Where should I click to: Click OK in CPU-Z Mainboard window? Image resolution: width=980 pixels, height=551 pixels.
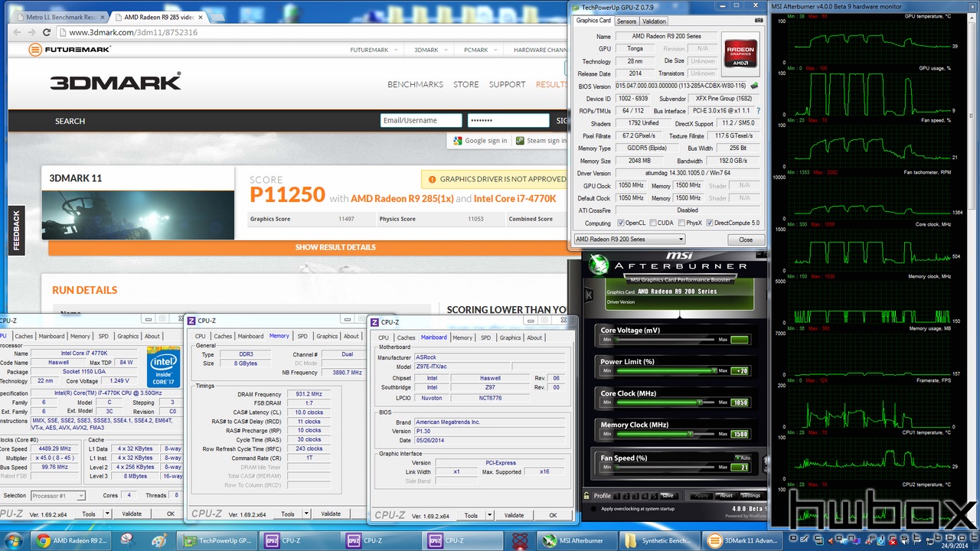click(553, 515)
